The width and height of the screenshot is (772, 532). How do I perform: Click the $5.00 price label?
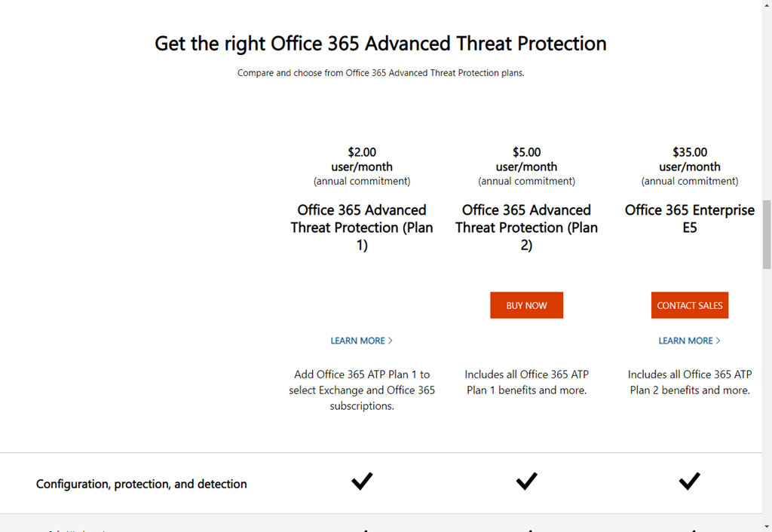click(526, 152)
